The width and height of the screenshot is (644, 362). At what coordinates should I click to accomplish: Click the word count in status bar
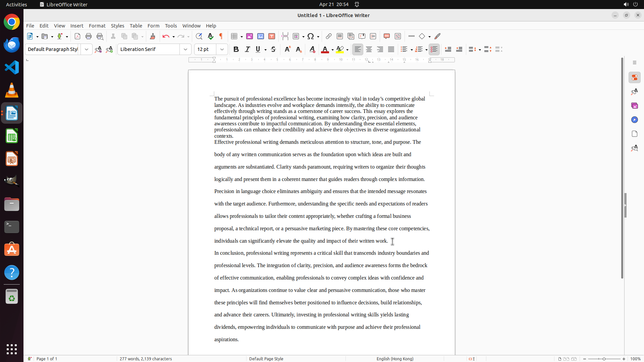(x=146, y=359)
